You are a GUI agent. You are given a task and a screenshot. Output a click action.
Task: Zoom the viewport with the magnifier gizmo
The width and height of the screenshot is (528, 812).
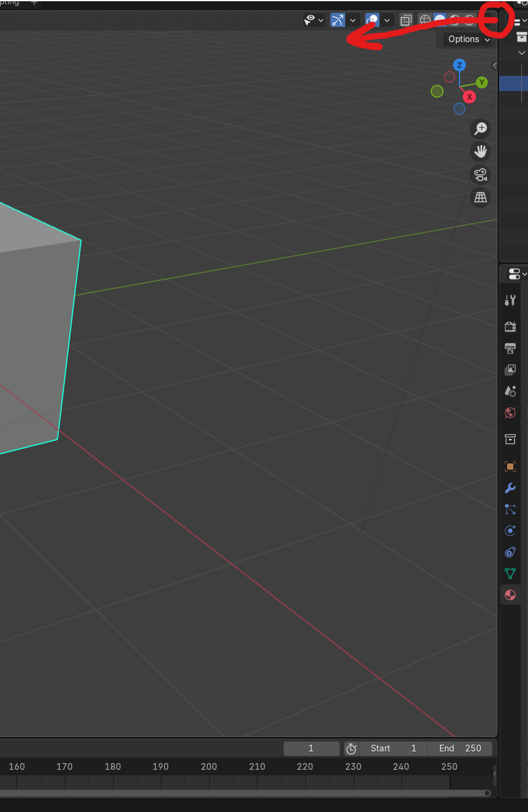[480, 128]
